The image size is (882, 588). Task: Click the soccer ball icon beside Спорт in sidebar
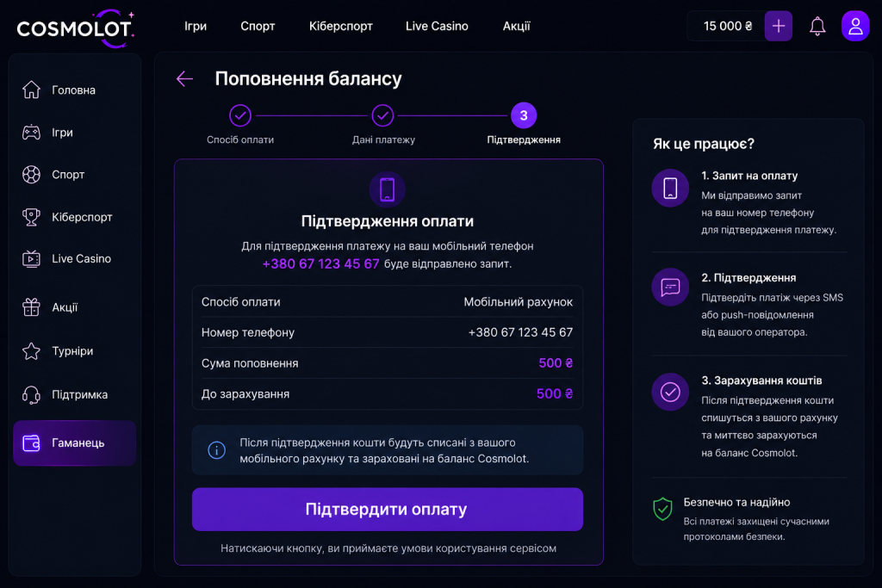coord(32,175)
